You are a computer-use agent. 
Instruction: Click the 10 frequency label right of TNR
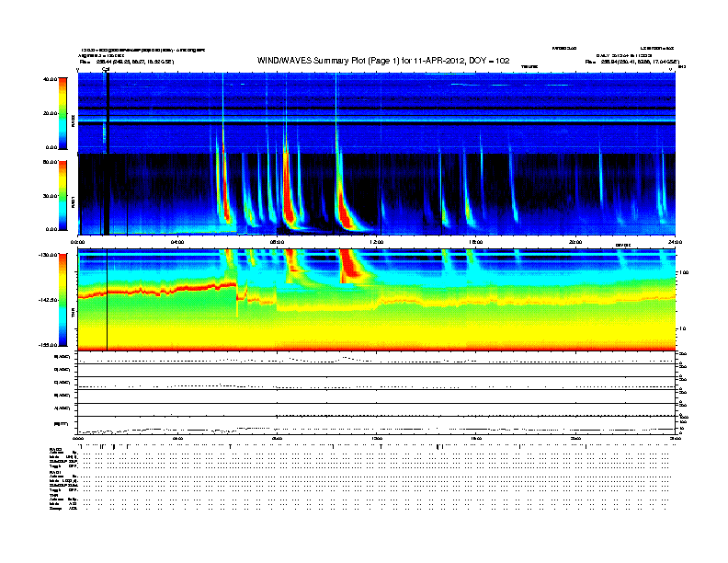coord(682,329)
